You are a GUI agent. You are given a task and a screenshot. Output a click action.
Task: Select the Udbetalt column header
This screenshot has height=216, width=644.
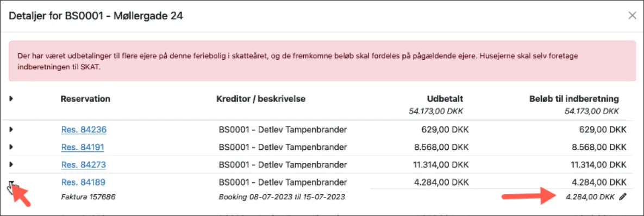coord(446,99)
